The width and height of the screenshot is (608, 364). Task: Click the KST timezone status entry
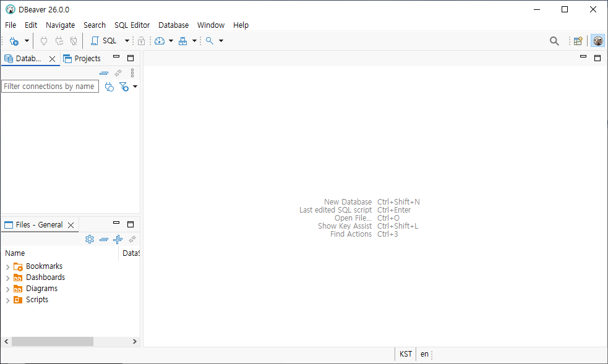[406, 354]
